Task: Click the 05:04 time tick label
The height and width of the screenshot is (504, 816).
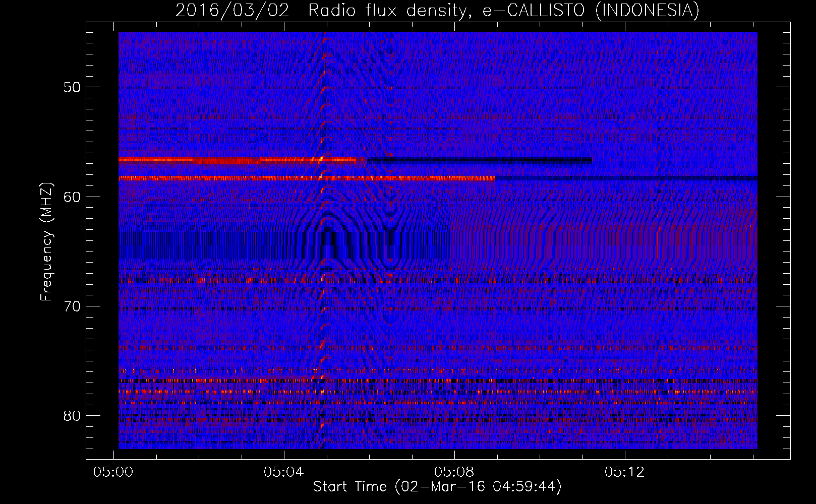Action: click(284, 472)
